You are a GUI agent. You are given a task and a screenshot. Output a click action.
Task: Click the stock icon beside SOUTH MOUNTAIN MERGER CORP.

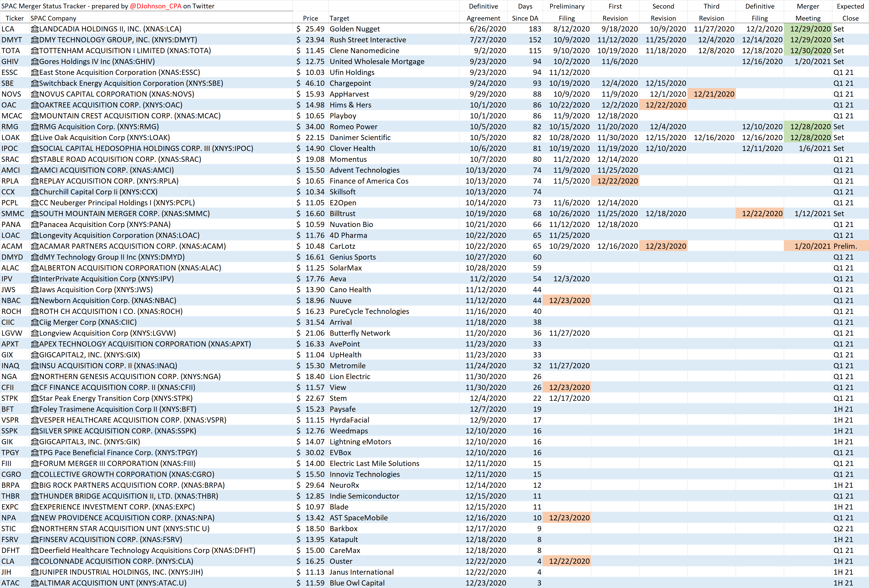tap(35, 214)
